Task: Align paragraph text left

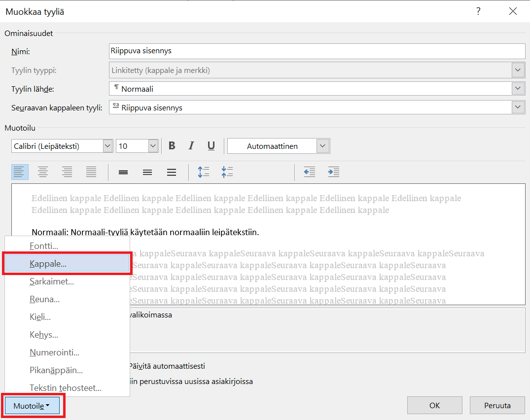Action: point(20,172)
